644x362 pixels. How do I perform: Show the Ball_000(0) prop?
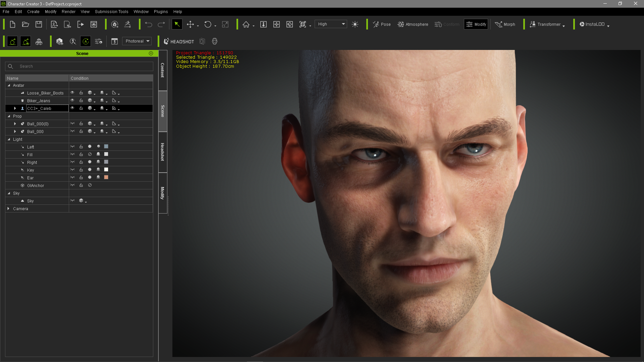[x=72, y=124]
